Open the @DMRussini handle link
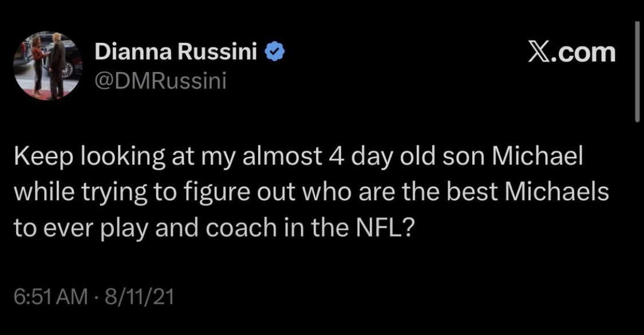Screen dimensions: 644x335 coord(161,82)
